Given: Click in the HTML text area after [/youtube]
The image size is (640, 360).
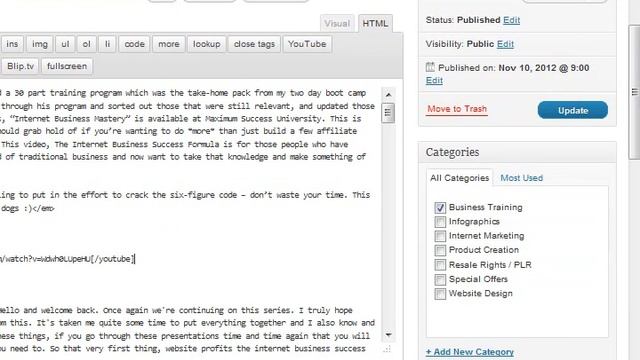Looking at the screenshot, I should point(136,259).
